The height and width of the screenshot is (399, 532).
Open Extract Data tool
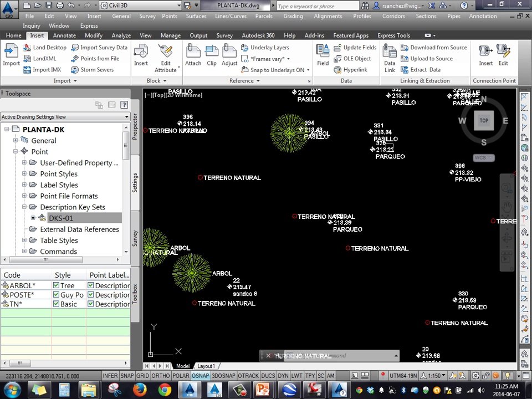[x=421, y=70]
